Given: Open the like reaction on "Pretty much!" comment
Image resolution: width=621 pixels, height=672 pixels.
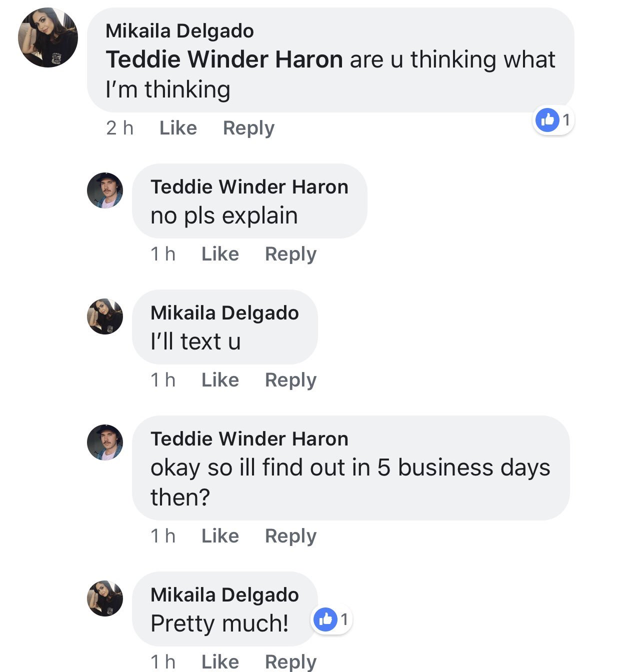Looking at the screenshot, I should (332, 619).
